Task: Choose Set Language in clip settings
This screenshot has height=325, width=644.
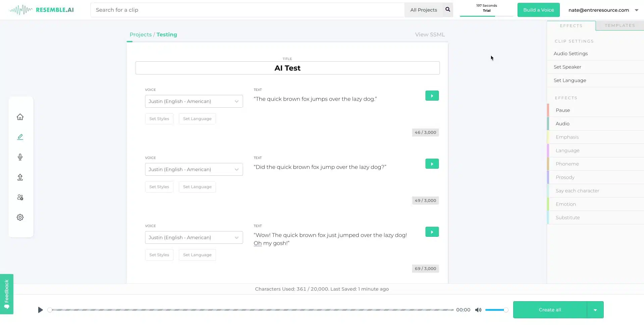Action: [595, 80]
